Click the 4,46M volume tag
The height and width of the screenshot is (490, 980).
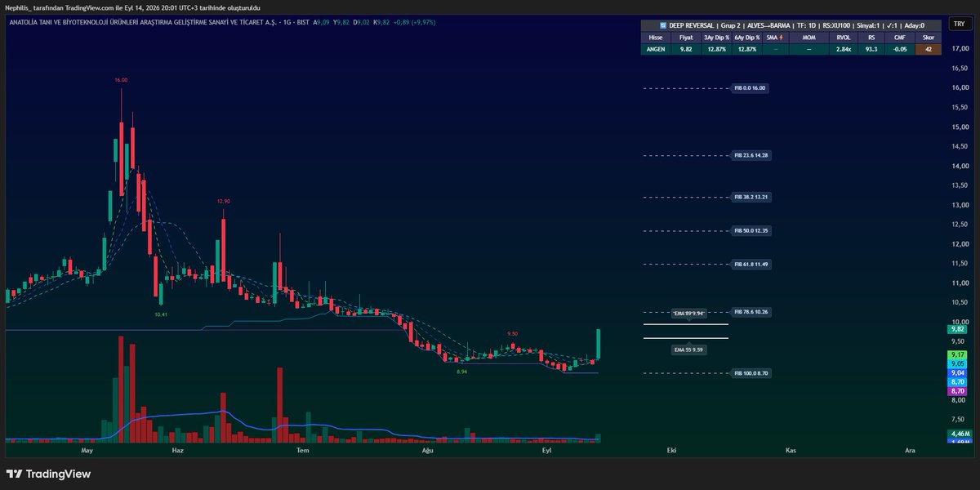pyautogui.click(x=958, y=434)
